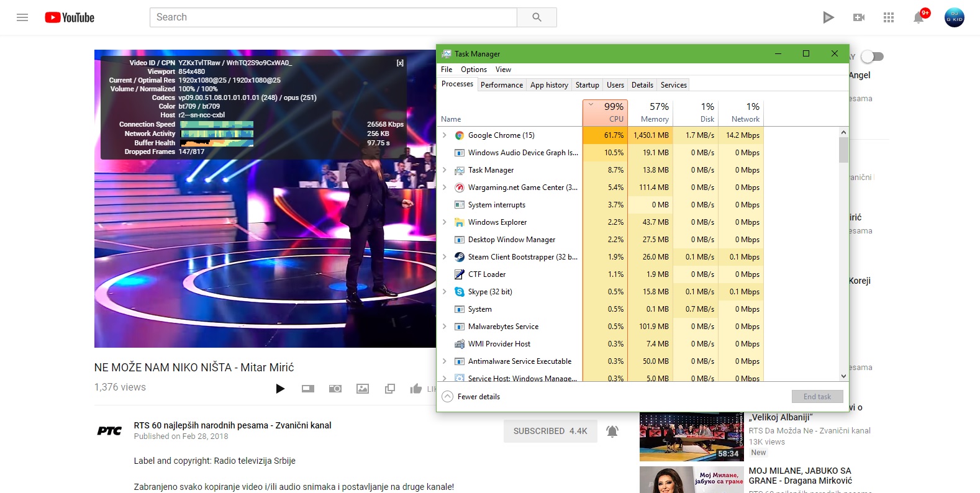The height and width of the screenshot is (493, 980).
Task: Expand the Steam Client Bootstrapper row
Action: coord(445,257)
